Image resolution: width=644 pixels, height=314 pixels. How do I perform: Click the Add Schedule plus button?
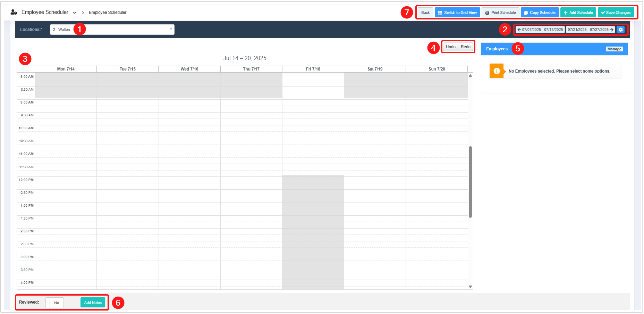(x=578, y=13)
